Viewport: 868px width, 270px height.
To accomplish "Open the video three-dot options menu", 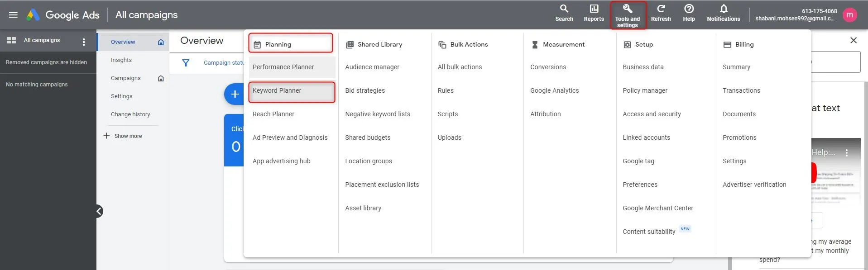I will (x=846, y=153).
